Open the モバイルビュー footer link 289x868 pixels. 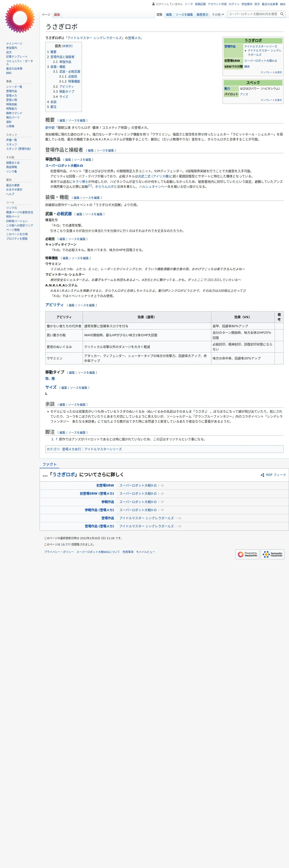146,552
